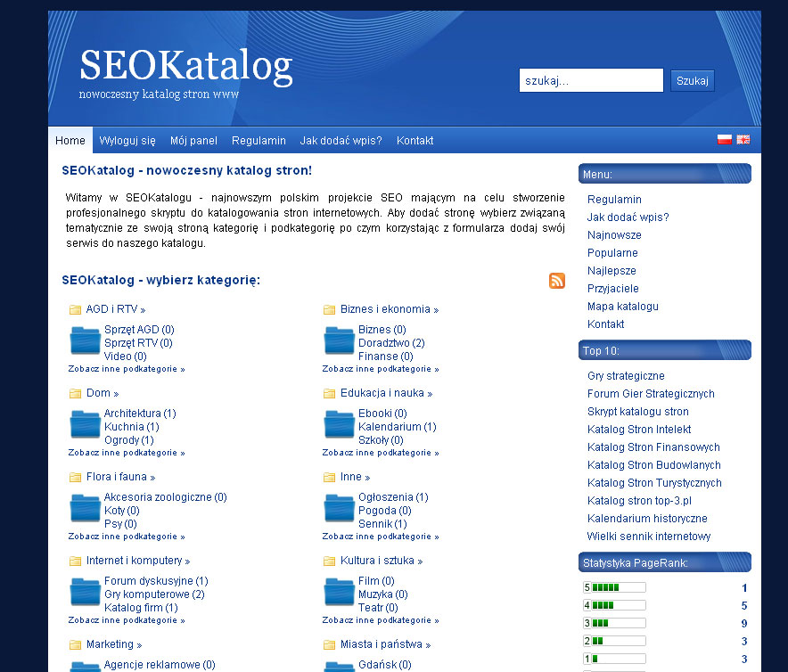The image size is (788, 672).
Task: Click the blue folder icon under AGD i RTV
Action: 85,341
